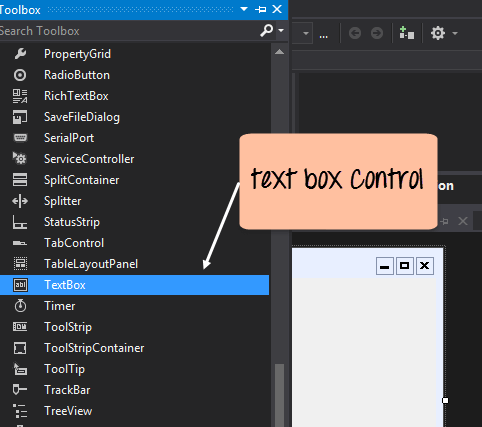482x427 pixels.
Task: Open the Toolbox window position dropdown arrow
Action: tap(244, 9)
